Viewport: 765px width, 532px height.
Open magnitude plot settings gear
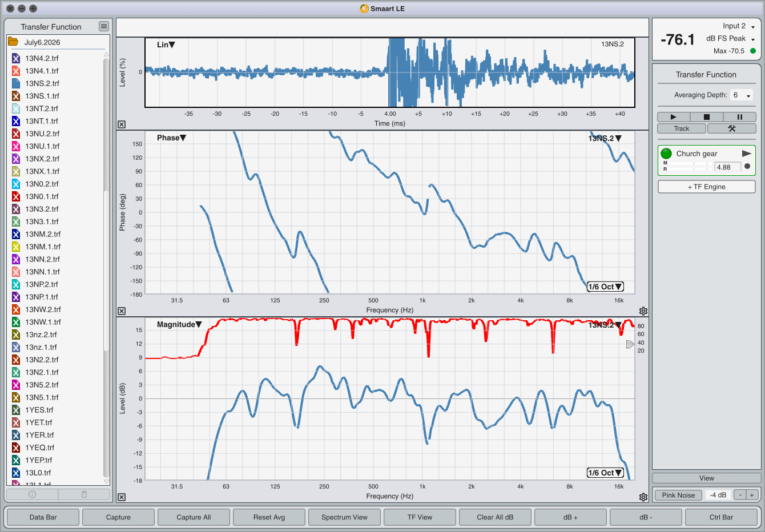point(643,497)
